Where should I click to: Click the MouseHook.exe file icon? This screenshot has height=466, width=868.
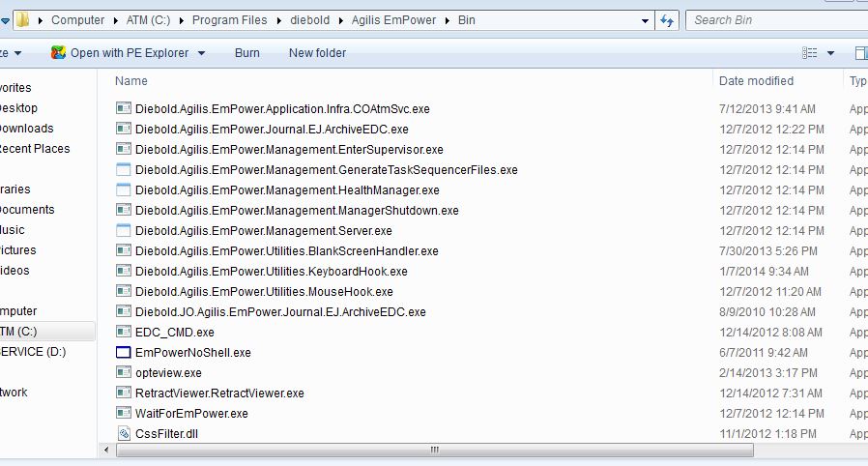(x=124, y=291)
